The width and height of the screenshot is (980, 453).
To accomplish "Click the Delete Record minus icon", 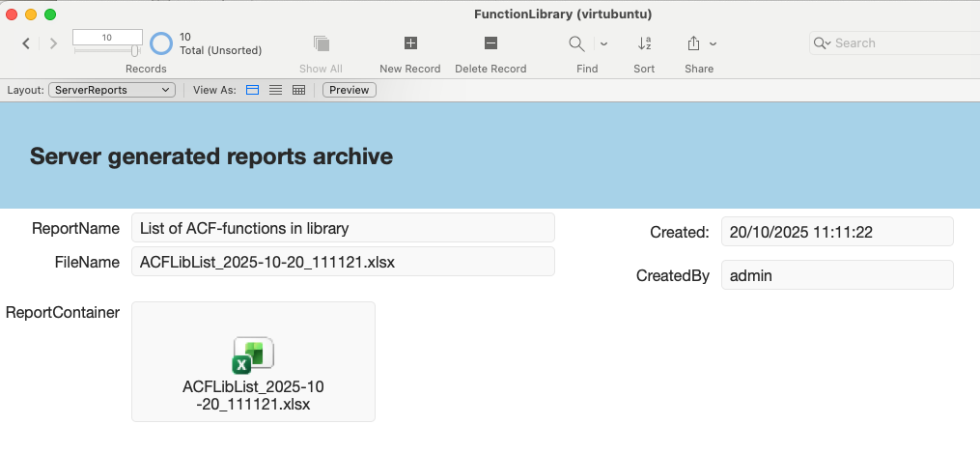I will 490,43.
